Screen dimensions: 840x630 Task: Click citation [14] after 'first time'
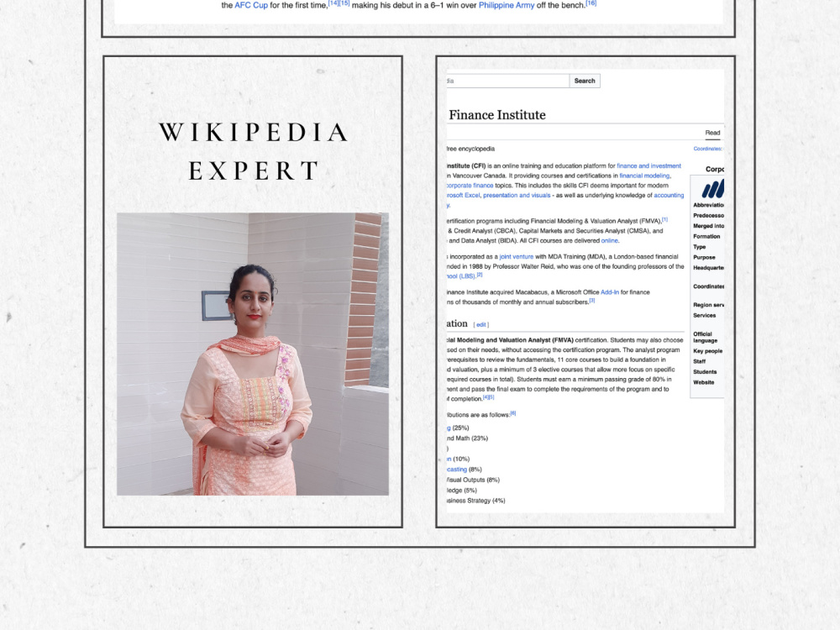pos(333,3)
